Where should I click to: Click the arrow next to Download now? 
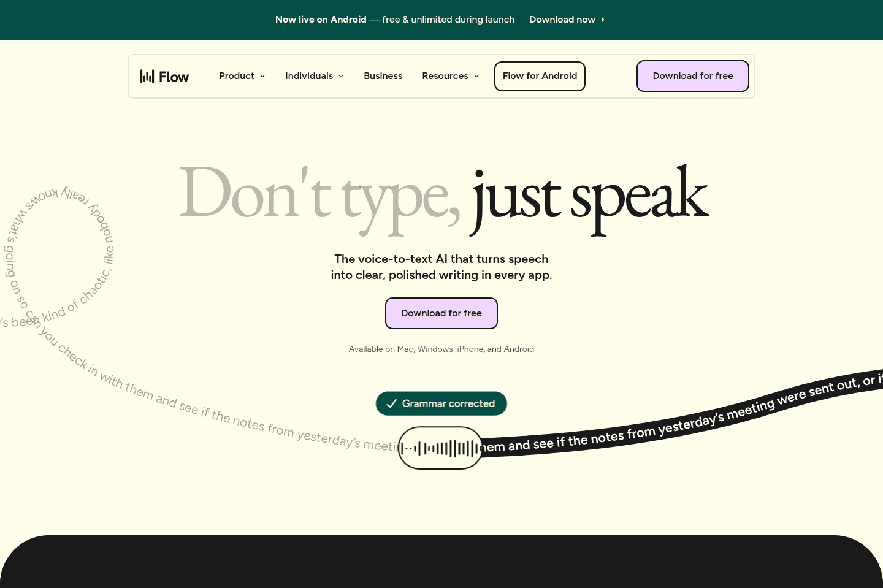pyautogui.click(x=603, y=20)
